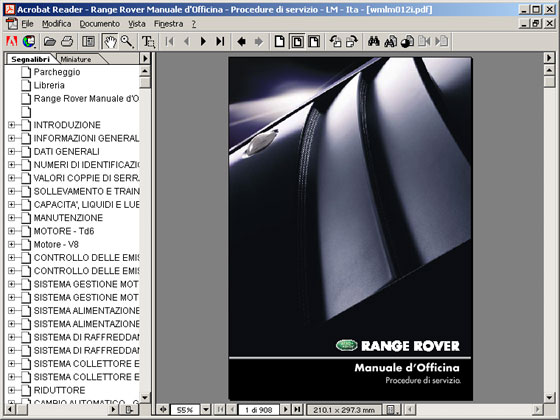Switch to the Miniature tab
This screenshot has width=560, height=420.
pos(75,59)
